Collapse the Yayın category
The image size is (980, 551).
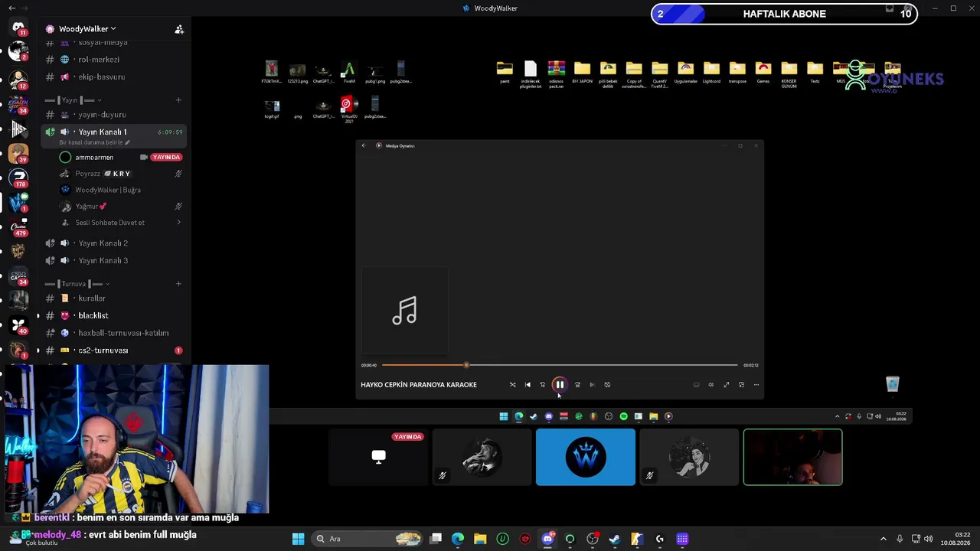click(x=73, y=100)
